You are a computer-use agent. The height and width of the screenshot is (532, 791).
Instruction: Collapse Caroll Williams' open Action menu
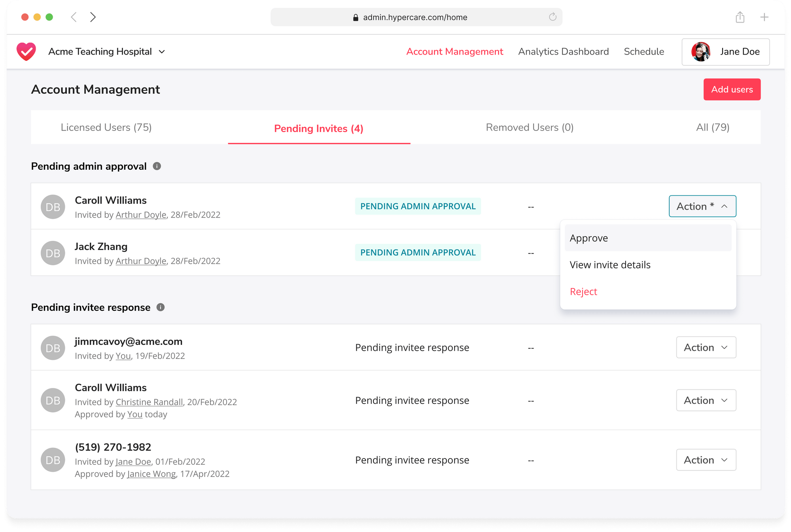[x=702, y=206]
